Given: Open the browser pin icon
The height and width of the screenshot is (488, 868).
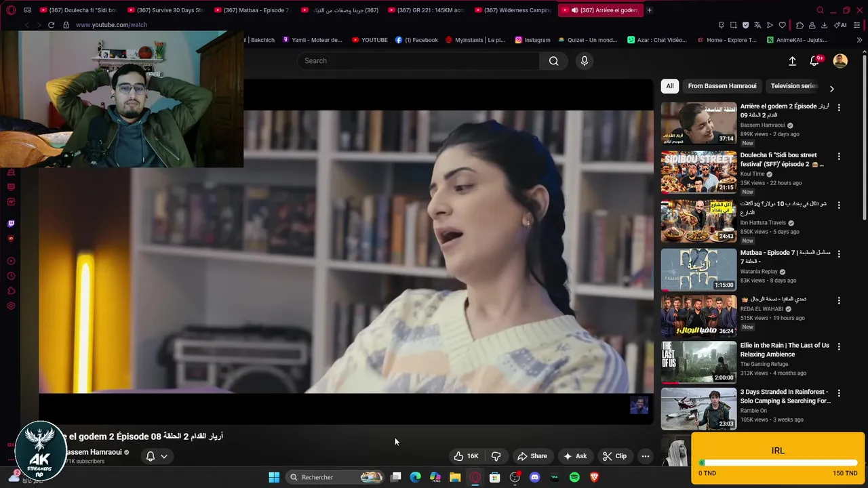Looking at the screenshot, I should tap(721, 25).
